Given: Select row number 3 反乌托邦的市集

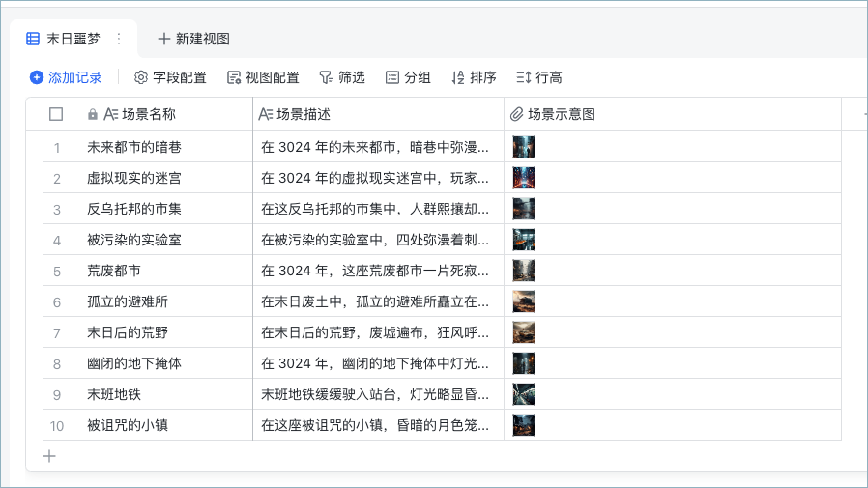Looking at the screenshot, I should pos(56,210).
